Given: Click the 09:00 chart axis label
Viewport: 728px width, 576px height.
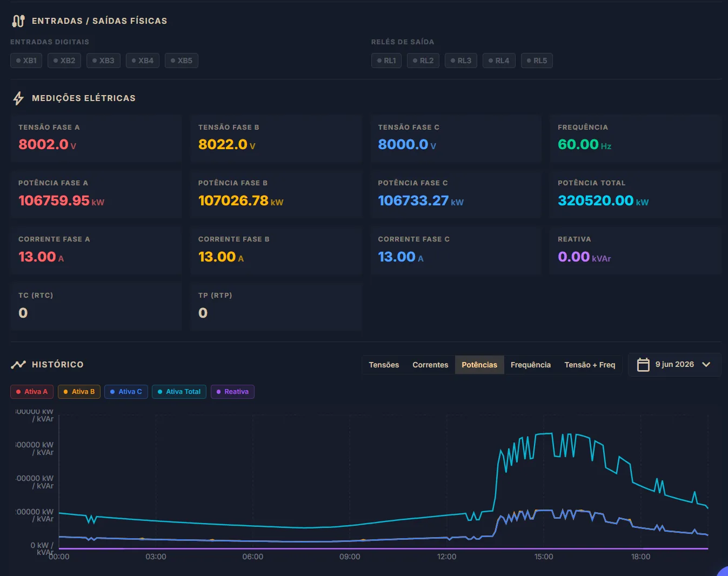Looking at the screenshot, I should tap(350, 557).
